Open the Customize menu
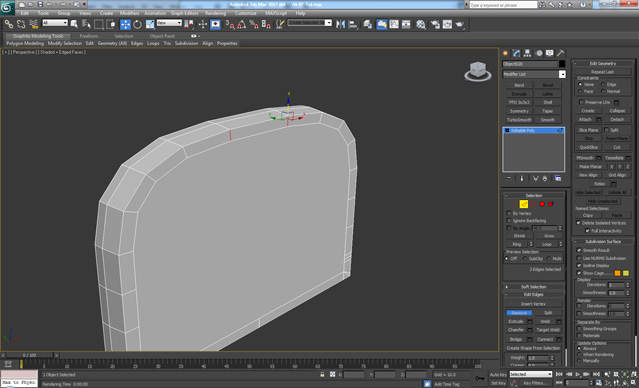 [246, 13]
